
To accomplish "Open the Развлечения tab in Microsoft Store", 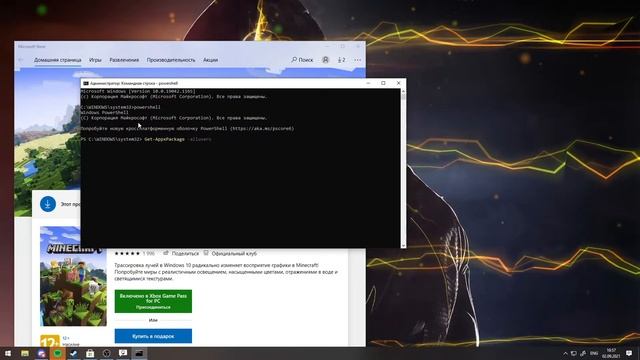I will pos(124,60).
